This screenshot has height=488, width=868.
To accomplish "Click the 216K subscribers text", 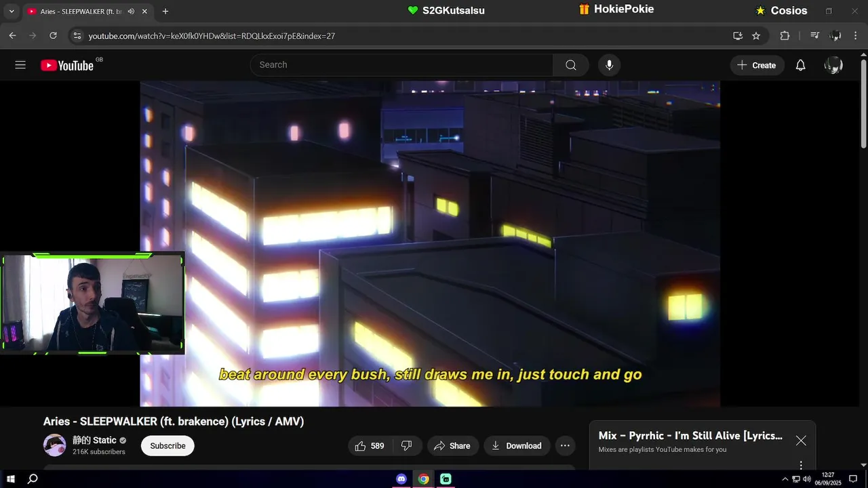I will coord(99,452).
